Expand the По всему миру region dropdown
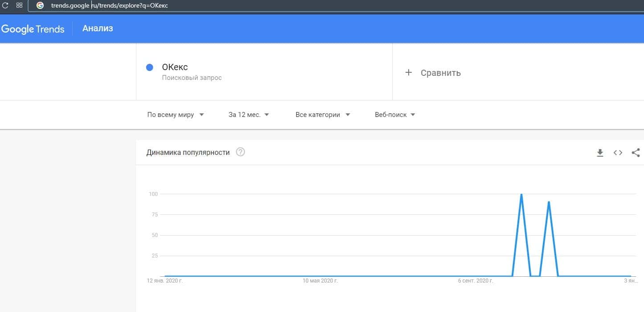Viewport: 644px width, 312px height. (x=176, y=115)
